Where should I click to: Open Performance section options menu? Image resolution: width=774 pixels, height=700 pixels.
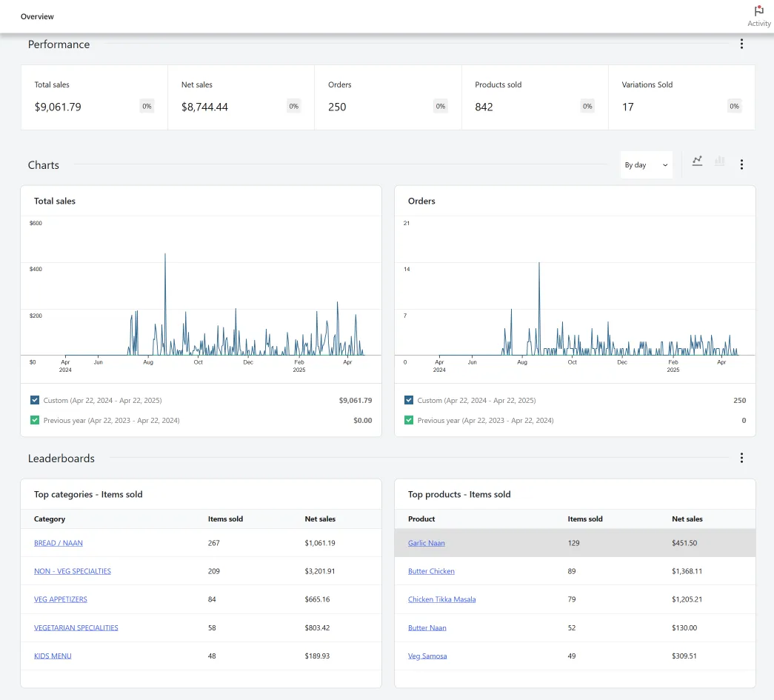click(741, 44)
